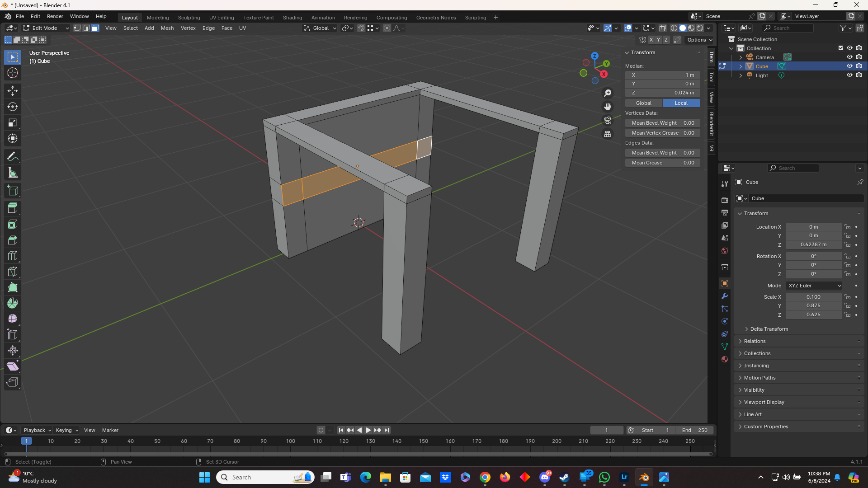This screenshot has width=868, height=488.
Task: Click Options button in viewport header
Action: click(x=699, y=40)
